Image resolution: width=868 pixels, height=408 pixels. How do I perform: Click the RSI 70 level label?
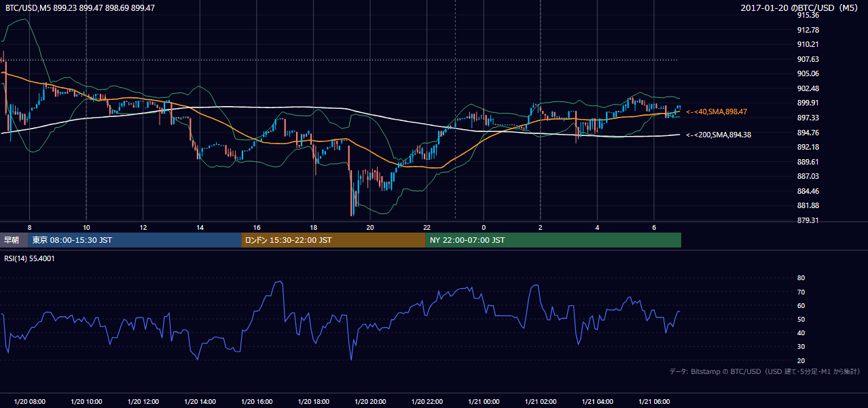pos(801,292)
